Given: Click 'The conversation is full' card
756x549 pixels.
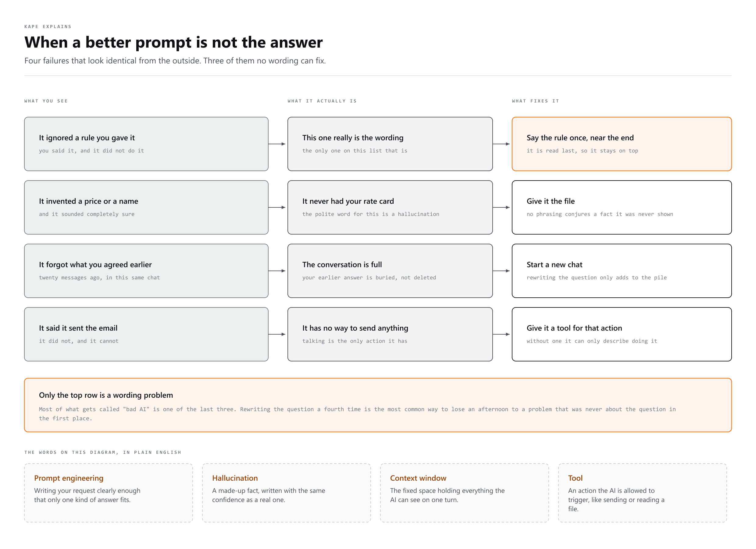Looking at the screenshot, I should [390, 271].
